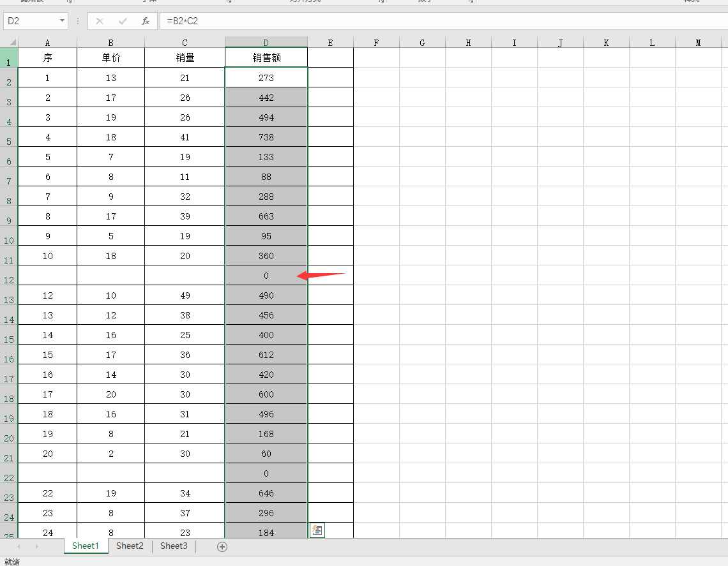
Task: Switch to Sheet1 tab
Action: (86, 546)
